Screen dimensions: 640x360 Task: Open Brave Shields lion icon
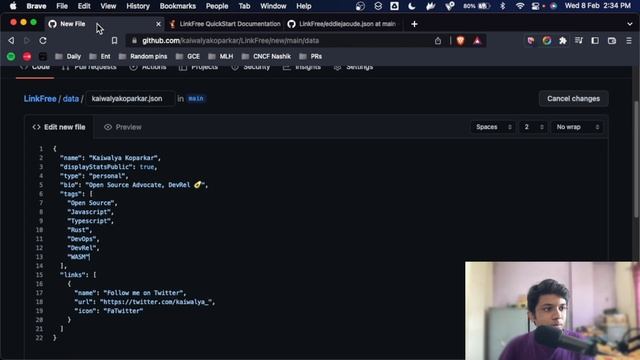tap(460, 40)
